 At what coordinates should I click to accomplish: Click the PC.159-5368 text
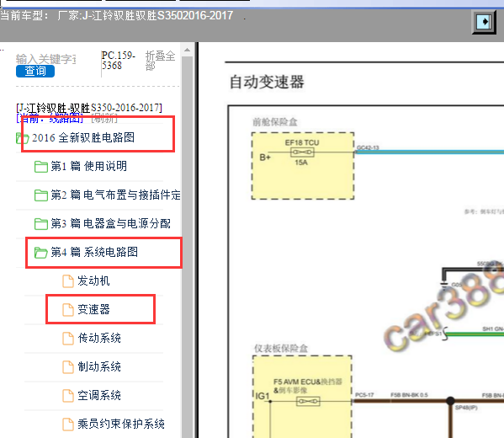pyautogui.click(x=119, y=60)
